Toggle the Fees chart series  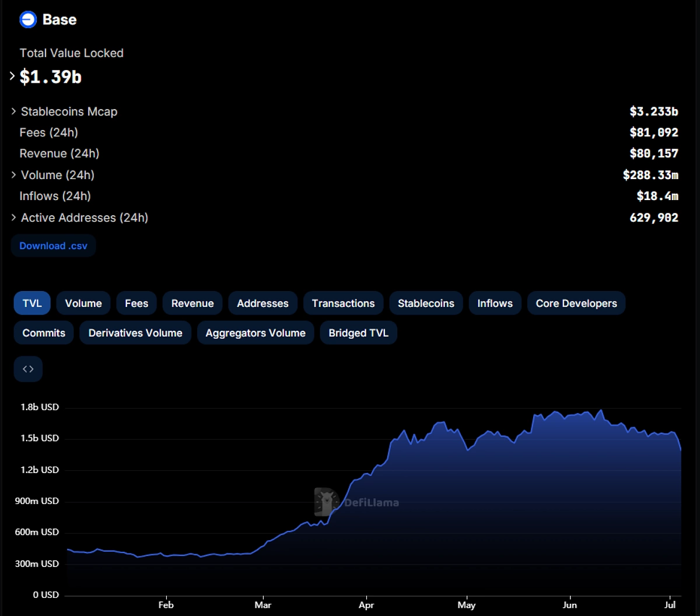point(136,303)
